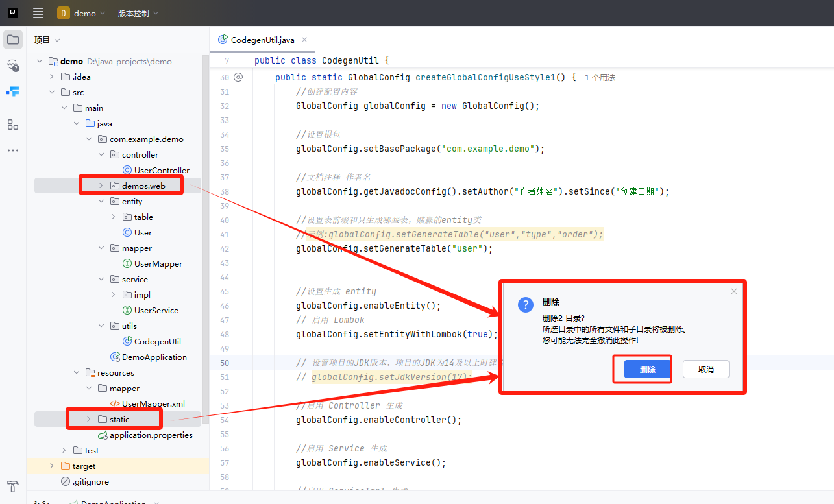Click the class declaration CodegenUtil line

[x=322, y=60]
